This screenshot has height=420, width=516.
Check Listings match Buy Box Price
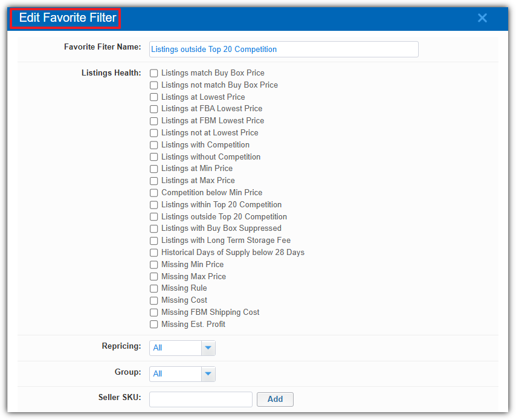[153, 73]
